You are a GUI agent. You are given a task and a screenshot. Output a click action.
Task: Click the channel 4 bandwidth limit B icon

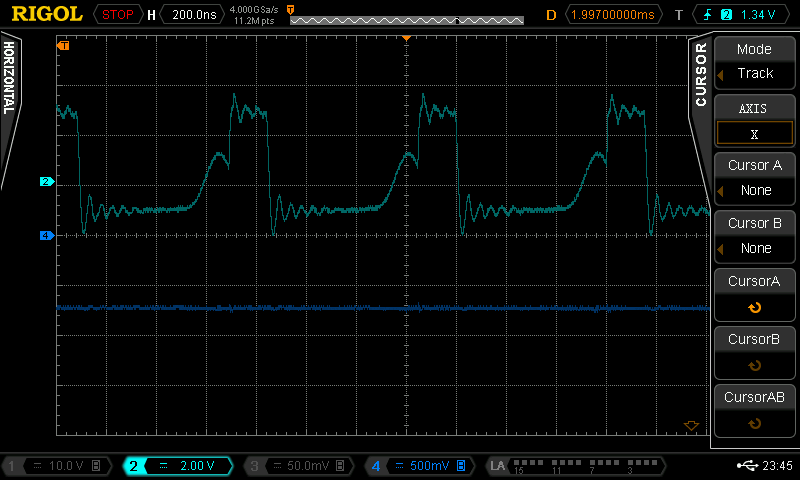pos(461,466)
